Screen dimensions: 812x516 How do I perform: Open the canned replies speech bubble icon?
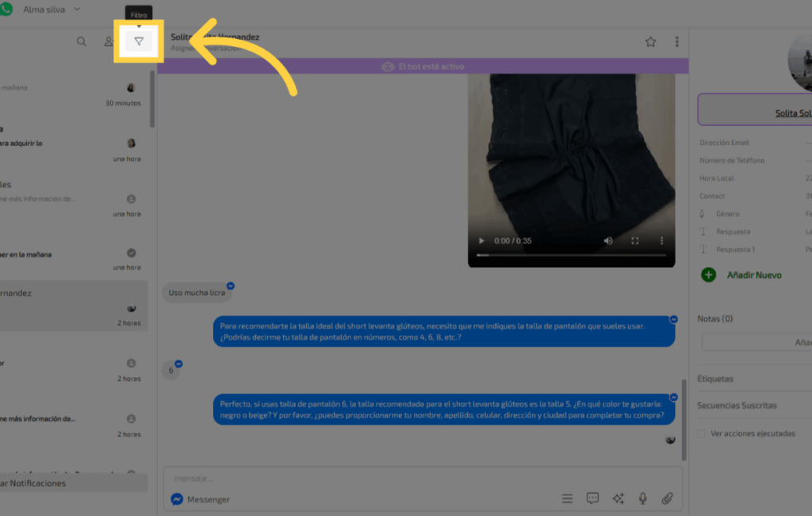[592, 499]
